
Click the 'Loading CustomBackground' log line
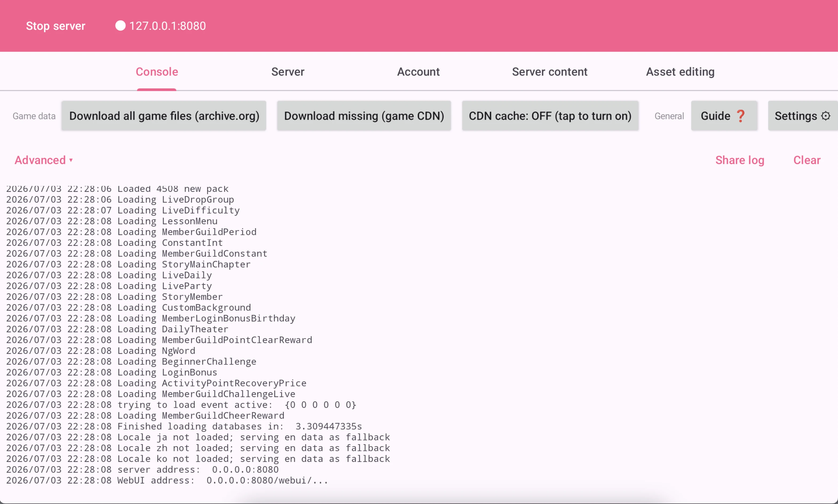pos(128,307)
